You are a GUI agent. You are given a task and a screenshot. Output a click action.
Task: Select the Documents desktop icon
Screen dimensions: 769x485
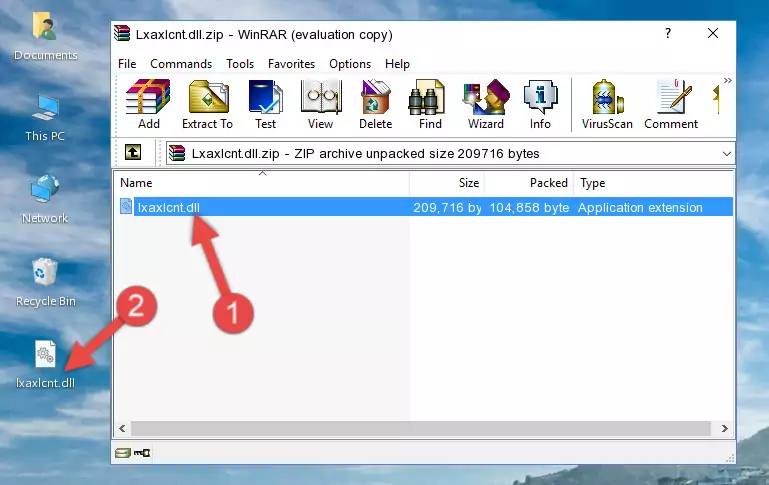click(45, 36)
